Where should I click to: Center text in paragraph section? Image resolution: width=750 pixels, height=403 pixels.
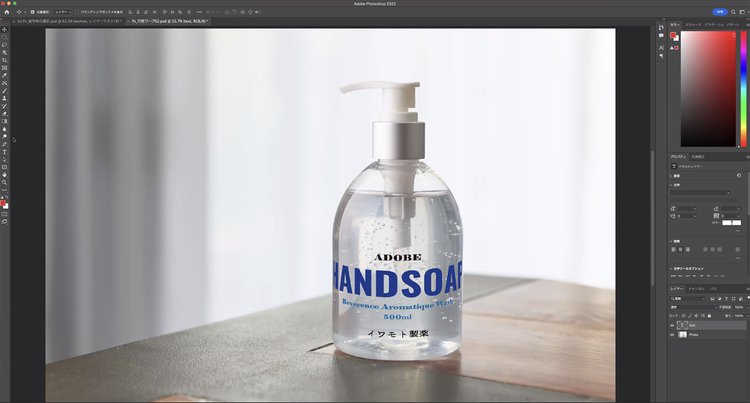681,250
